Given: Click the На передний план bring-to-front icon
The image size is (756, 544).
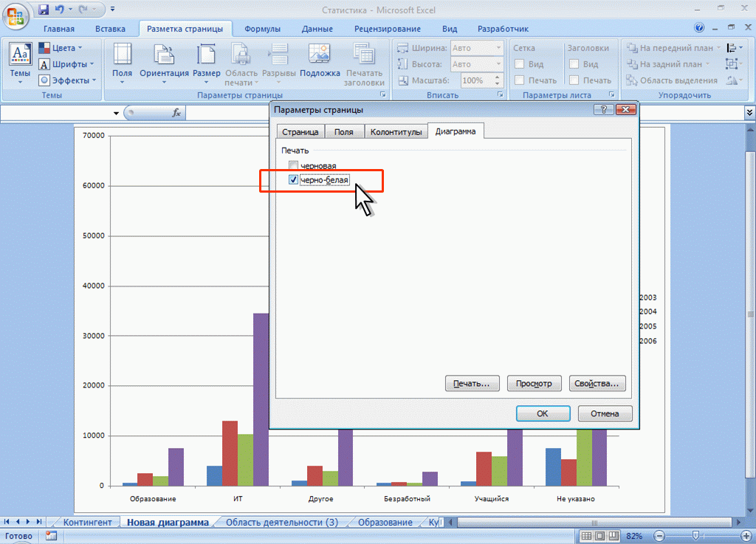Looking at the screenshot, I should [632, 48].
